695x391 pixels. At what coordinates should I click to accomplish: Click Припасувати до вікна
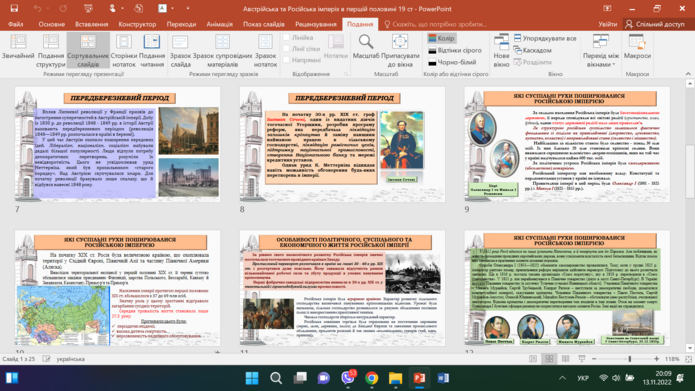[400, 51]
